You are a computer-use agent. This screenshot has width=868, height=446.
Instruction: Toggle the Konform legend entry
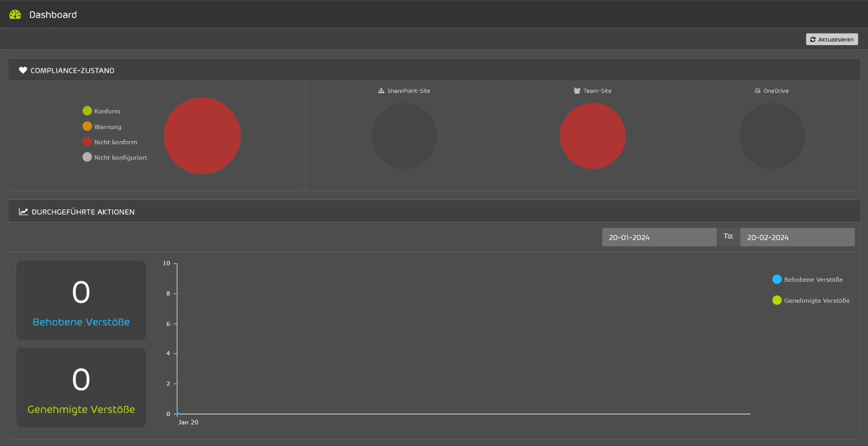(x=101, y=111)
